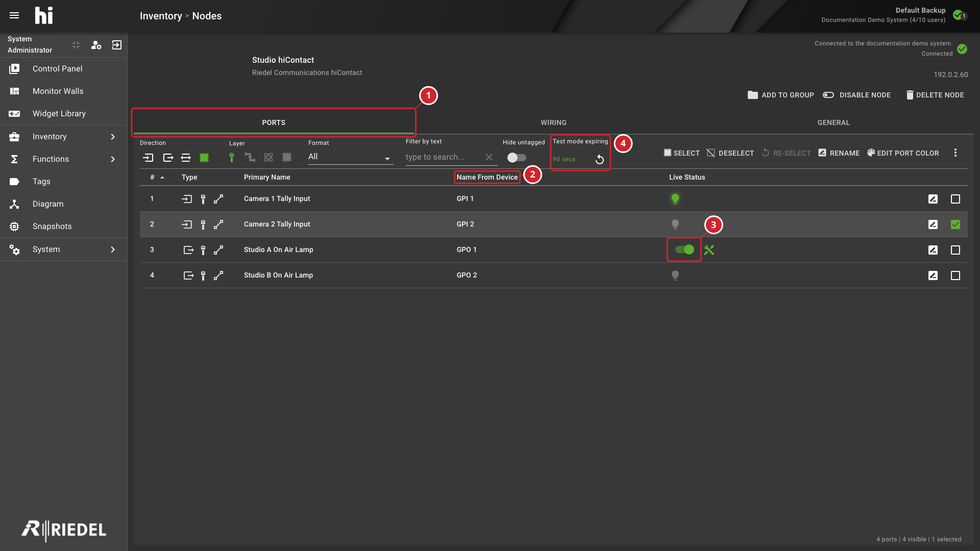The height and width of the screenshot is (551, 980).
Task: Check the Studio B On Air Lamp checkbox
Action: [955, 275]
